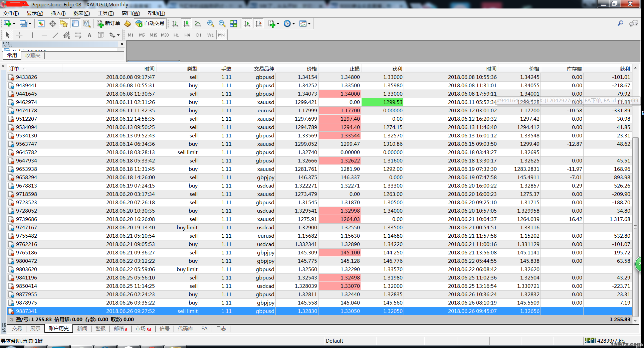Switch to D1 timeframe

[199, 35]
